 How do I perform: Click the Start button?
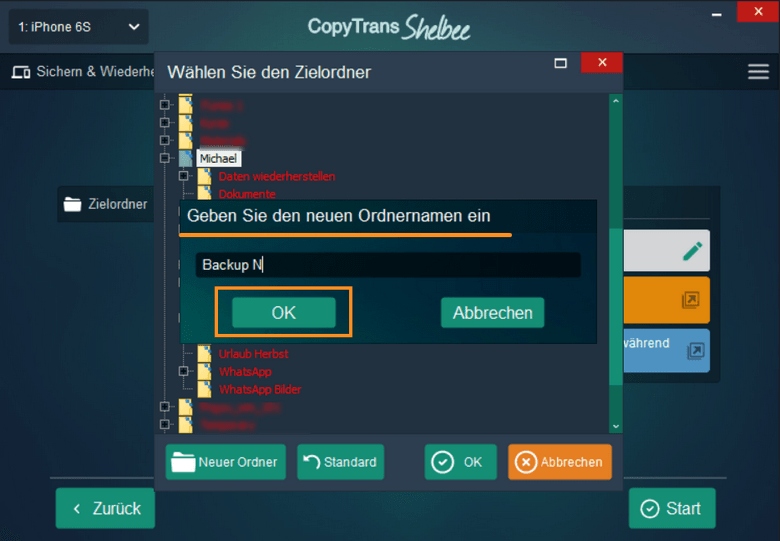coord(672,508)
